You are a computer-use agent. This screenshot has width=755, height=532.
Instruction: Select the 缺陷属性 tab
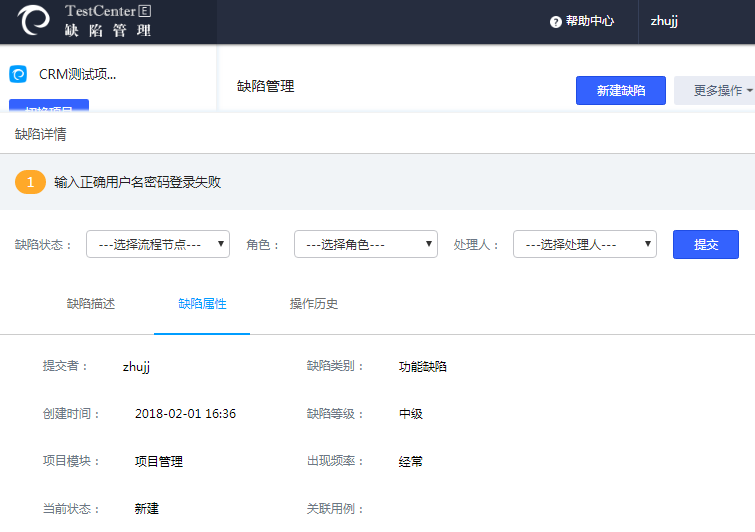coord(202,304)
